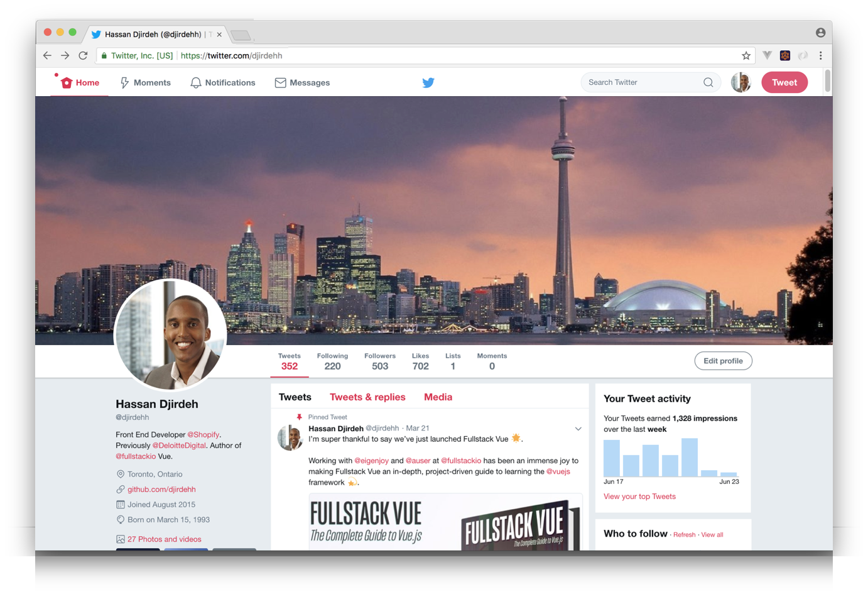Go back with the browser back arrow

[47, 55]
